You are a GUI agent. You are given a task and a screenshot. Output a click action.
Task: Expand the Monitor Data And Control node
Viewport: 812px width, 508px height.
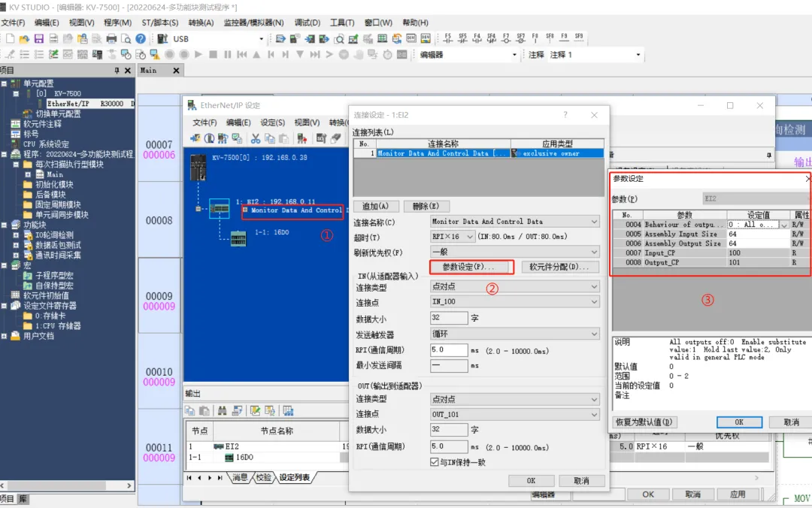tap(246, 210)
